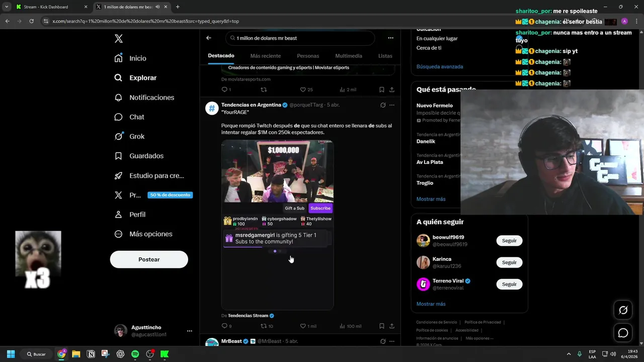Click the X logo in the sidebar
This screenshot has width=644, height=362.
(119, 39)
